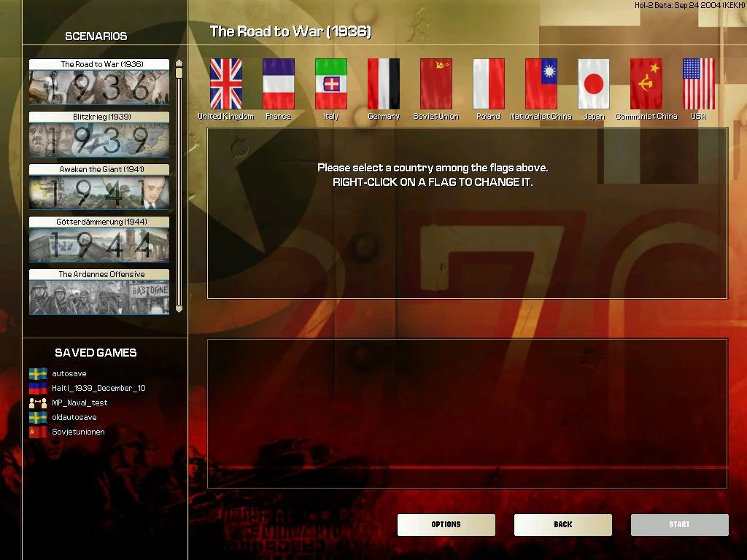This screenshot has width=747, height=560.
Task: Select Nationalist China's flag
Action: (x=541, y=84)
